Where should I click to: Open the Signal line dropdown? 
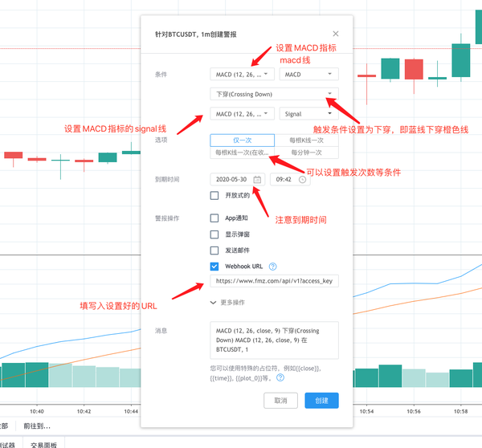pos(308,114)
